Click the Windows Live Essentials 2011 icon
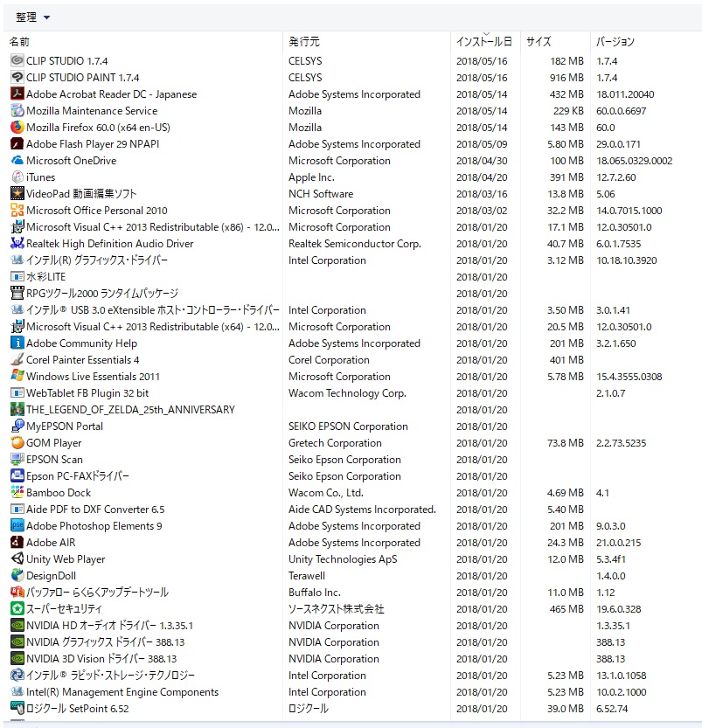This screenshot has width=702, height=728. [17, 376]
